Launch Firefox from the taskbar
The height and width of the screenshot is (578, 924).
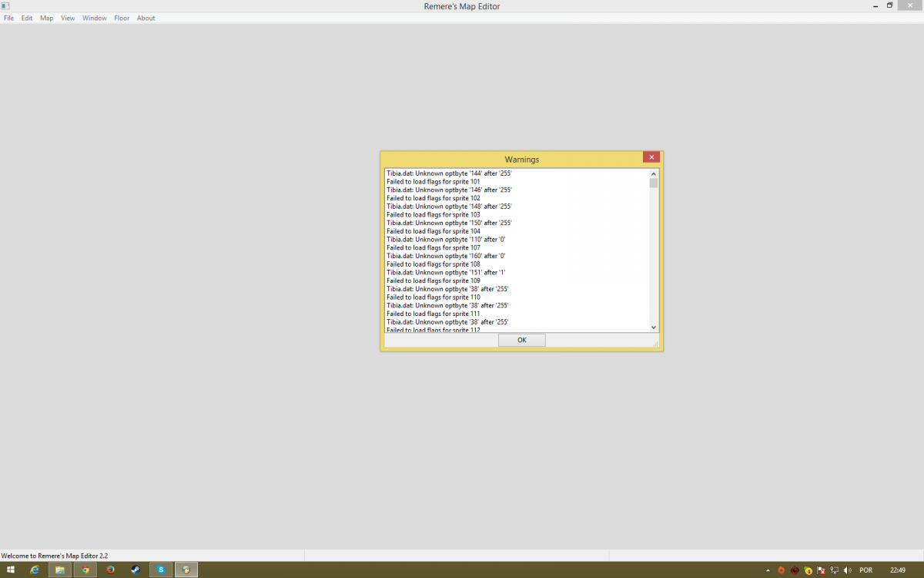[110, 570]
